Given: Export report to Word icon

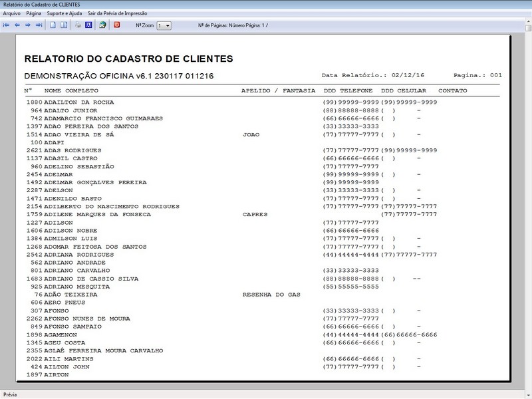Looking at the screenshot, I should click(88, 25).
